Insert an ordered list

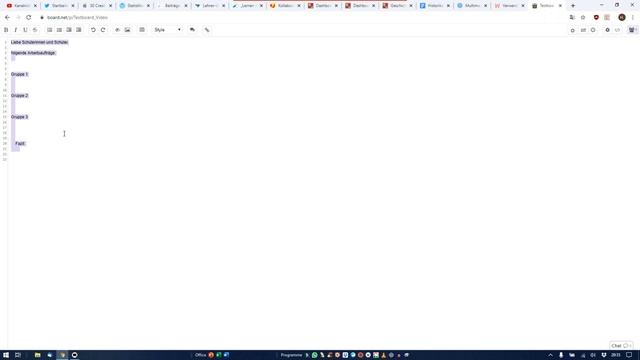point(49,30)
